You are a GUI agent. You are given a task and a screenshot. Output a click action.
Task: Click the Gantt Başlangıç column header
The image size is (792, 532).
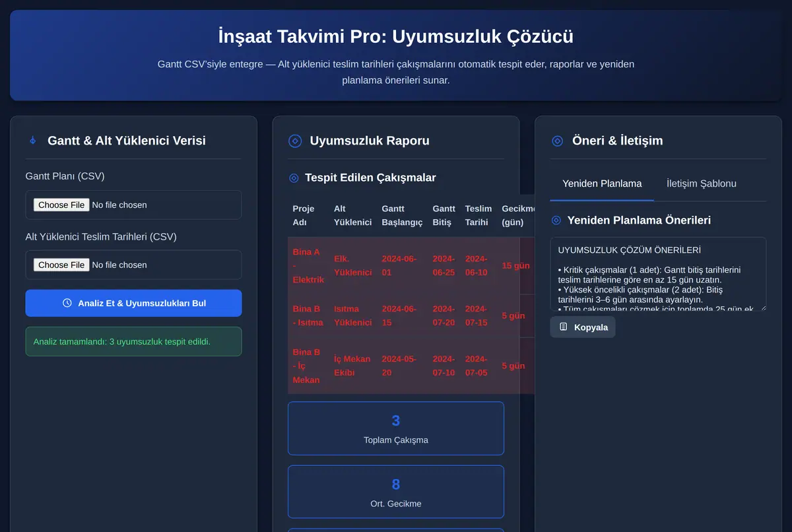coord(402,215)
